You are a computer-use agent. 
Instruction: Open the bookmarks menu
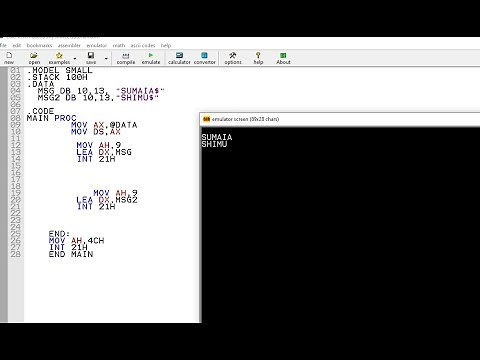39,45
